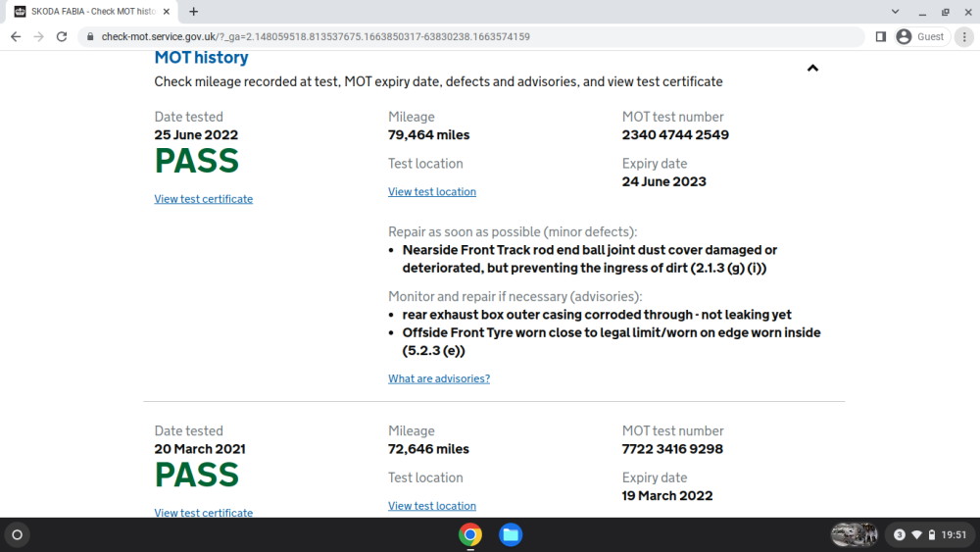
Task: Select the mileage 79,464 miles
Action: tap(429, 135)
